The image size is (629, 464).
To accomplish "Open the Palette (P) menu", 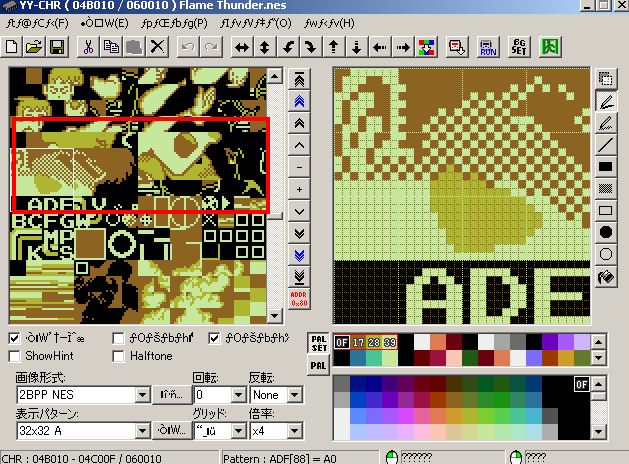I will coord(174,23).
